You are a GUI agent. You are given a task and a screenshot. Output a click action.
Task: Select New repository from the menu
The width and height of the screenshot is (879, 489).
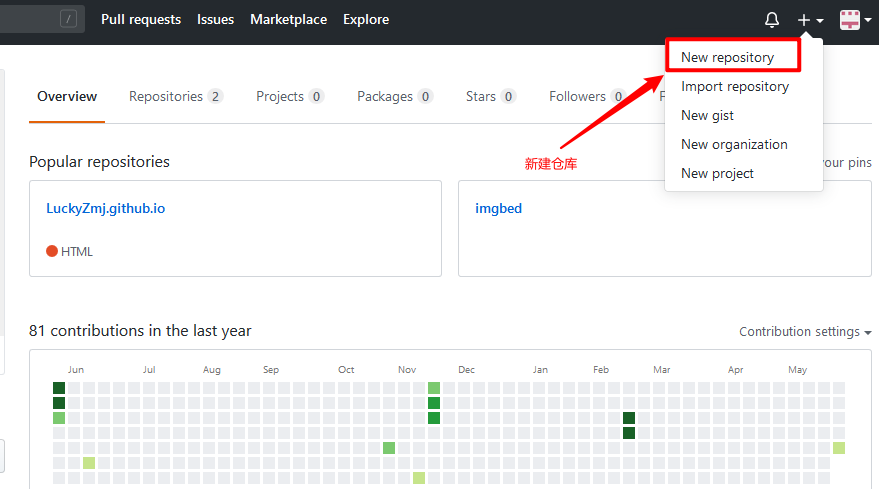727,57
